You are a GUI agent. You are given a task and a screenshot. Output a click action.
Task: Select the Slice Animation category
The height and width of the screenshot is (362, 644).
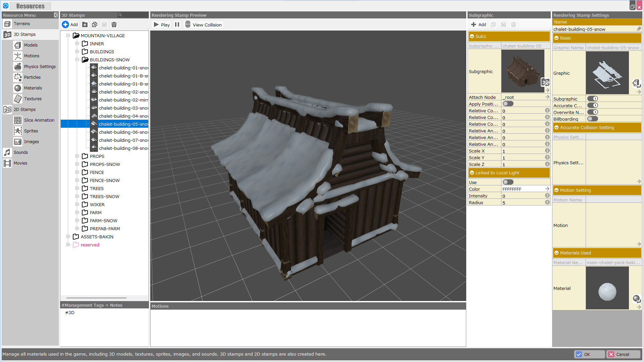coord(39,120)
